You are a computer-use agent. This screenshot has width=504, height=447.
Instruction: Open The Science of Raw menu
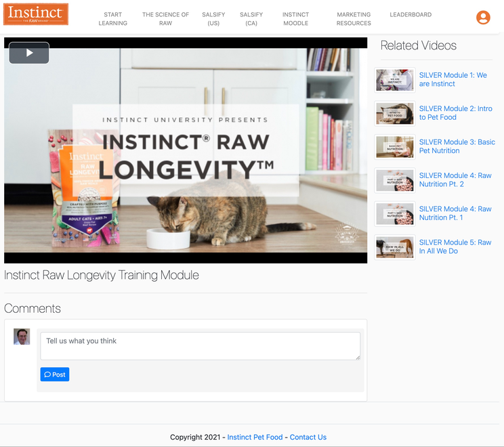[x=165, y=19]
